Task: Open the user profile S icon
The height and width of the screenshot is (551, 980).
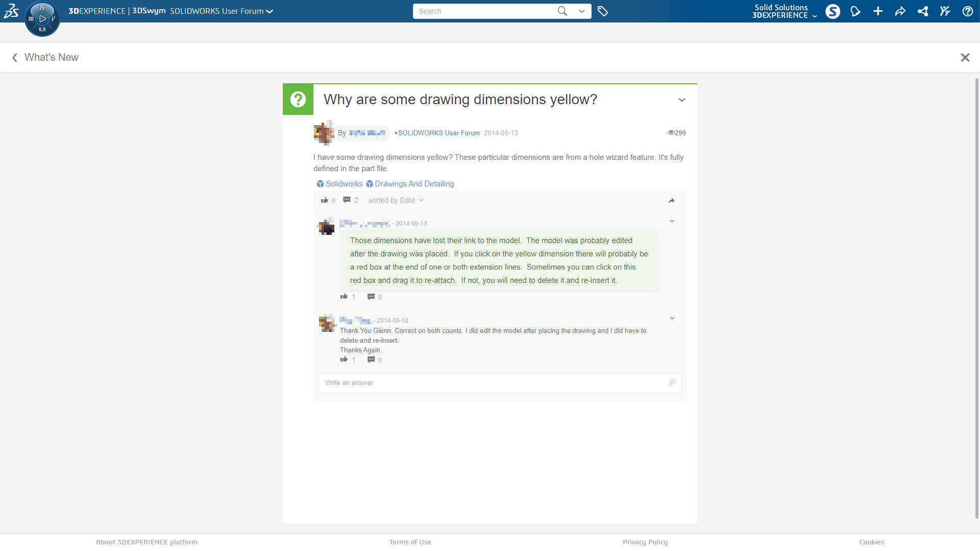Action: click(832, 11)
